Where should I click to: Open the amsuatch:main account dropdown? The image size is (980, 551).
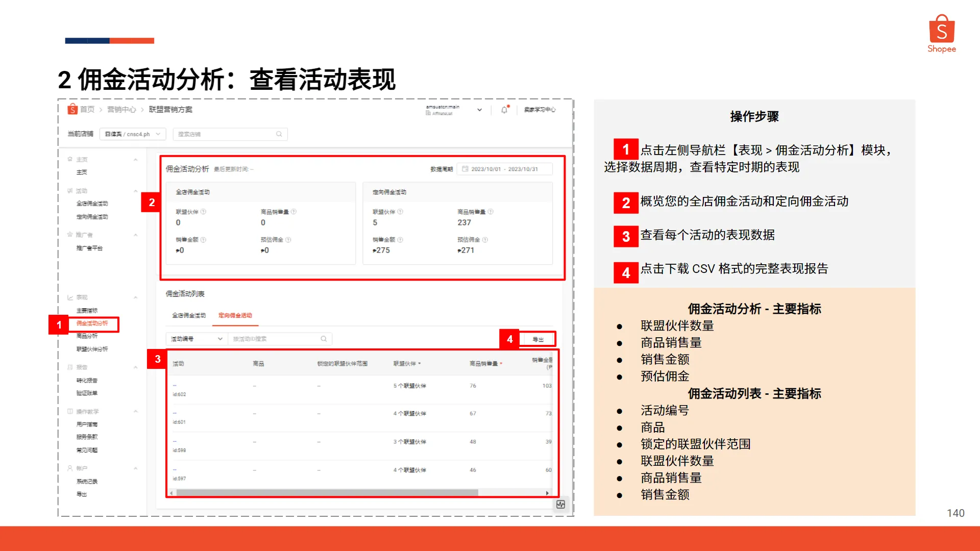point(479,110)
